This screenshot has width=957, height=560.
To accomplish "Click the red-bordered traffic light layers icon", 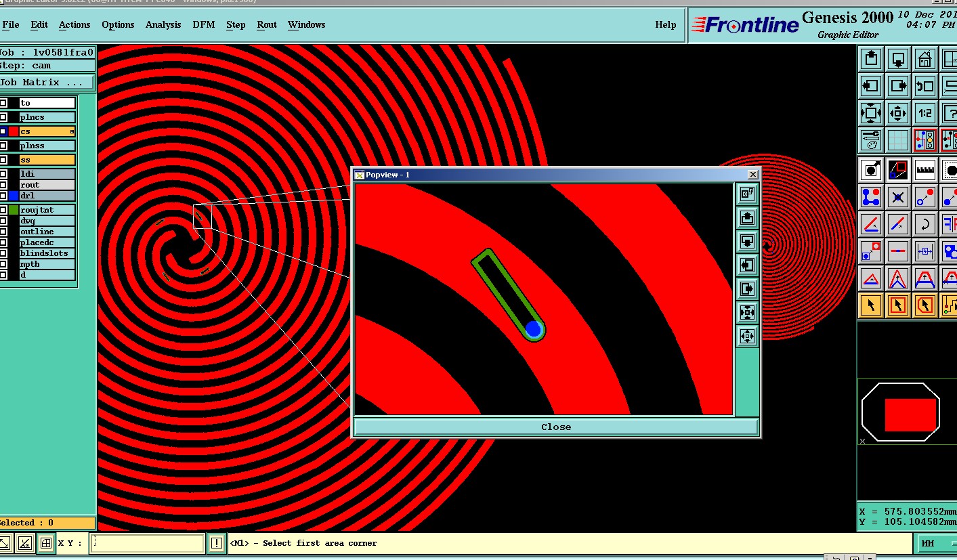I will click(924, 140).
